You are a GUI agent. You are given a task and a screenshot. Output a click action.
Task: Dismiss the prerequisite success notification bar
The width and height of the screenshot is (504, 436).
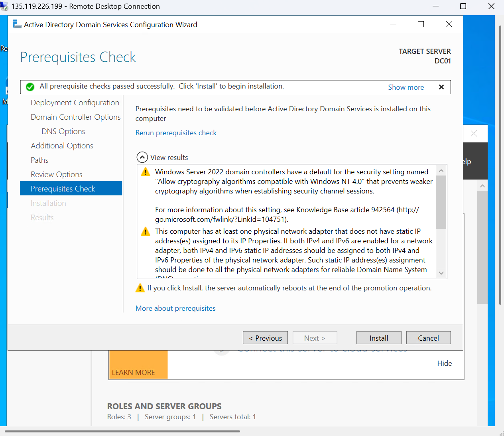(x=441, y=87)
